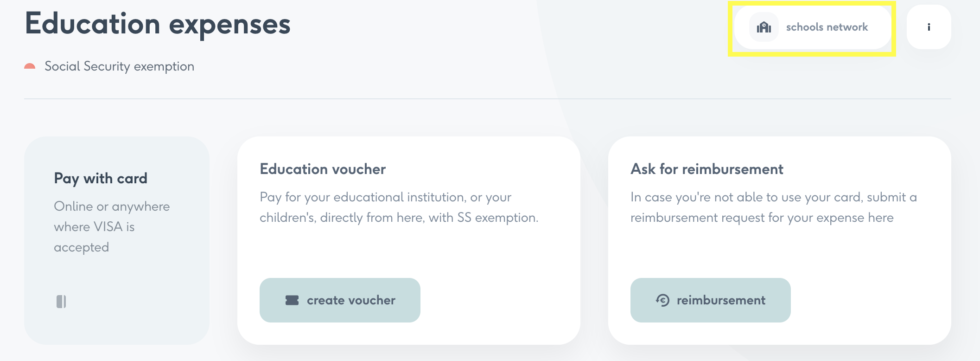
Task: Open the schools network page
Action: pyautogui.click(x=813, y=27)
